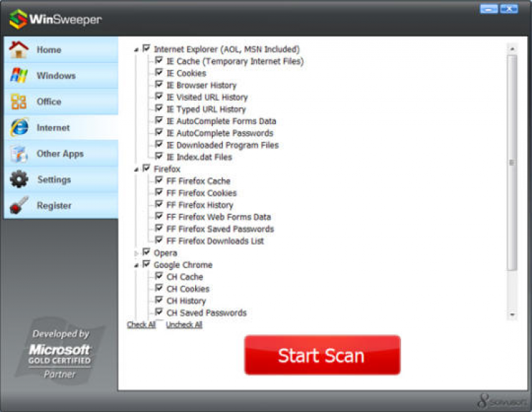
Task: Select the 'FF Firefox History' row text
Action: click(200, 205)
